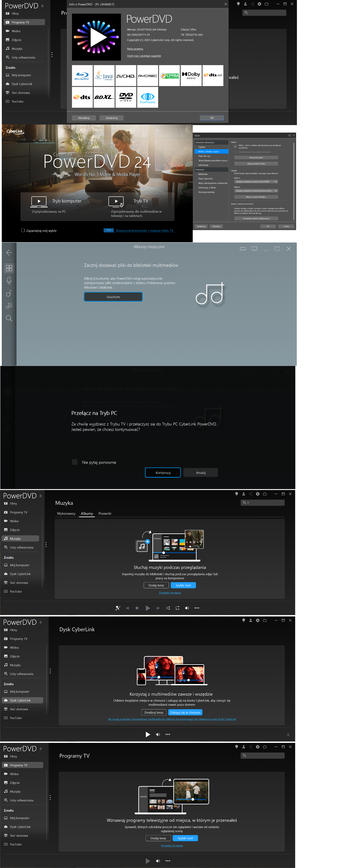The width and height of the screenshot is (362, 868).
Task: Enable the 'Nie pytaj ponownie' checkbox
Action: pos(75,462)
